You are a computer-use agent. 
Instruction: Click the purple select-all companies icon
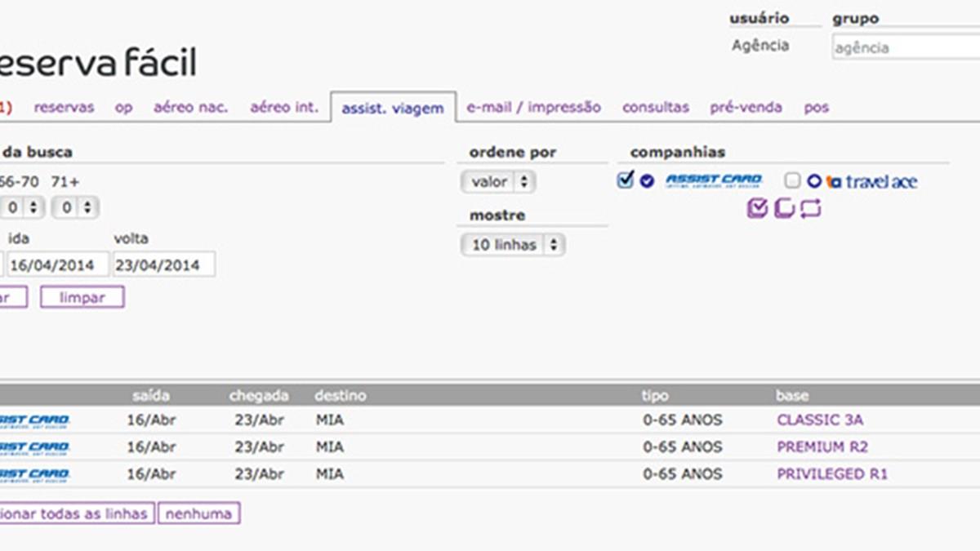pos(758,209)
